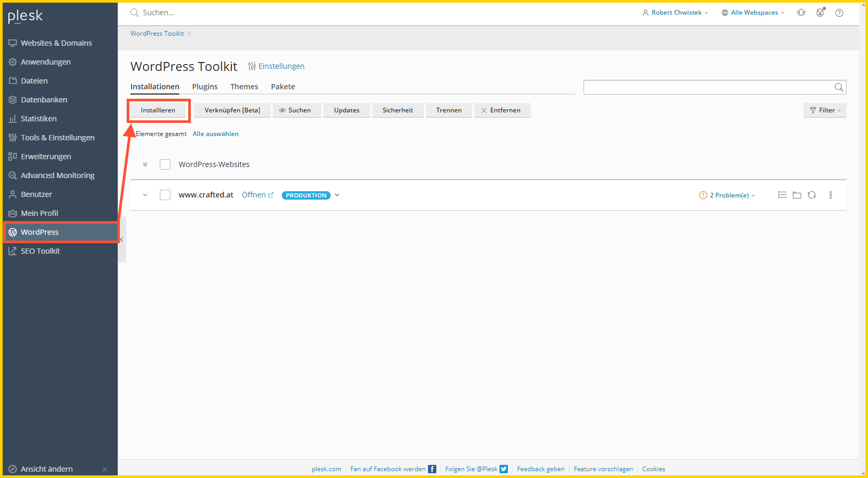Click the help question mark icon
868x478 pixels.
(839, 13)
